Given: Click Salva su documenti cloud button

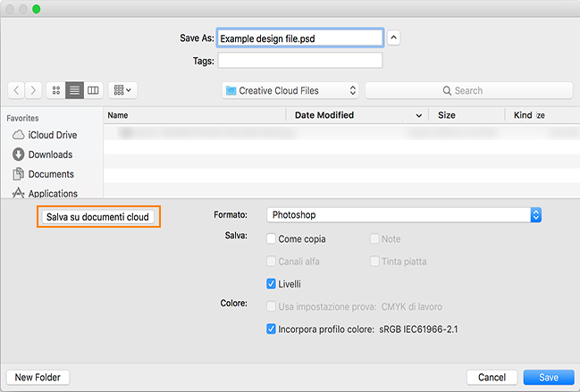Looking at the screenshot, I should 98,217.
